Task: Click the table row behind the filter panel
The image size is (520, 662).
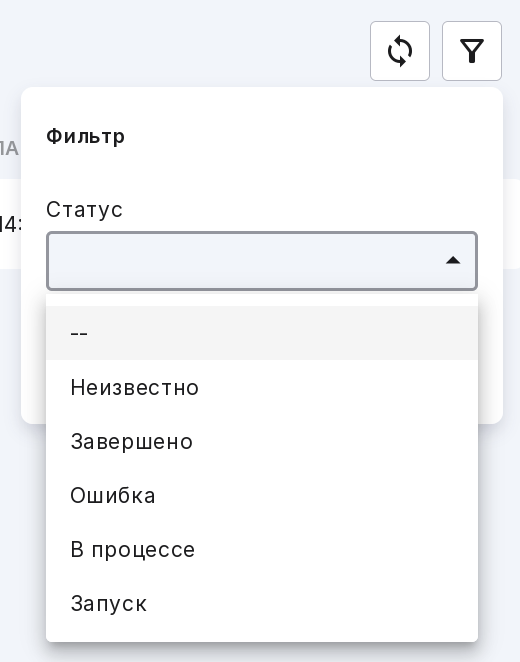Action: pyautogui.click(x=10, y=224)
